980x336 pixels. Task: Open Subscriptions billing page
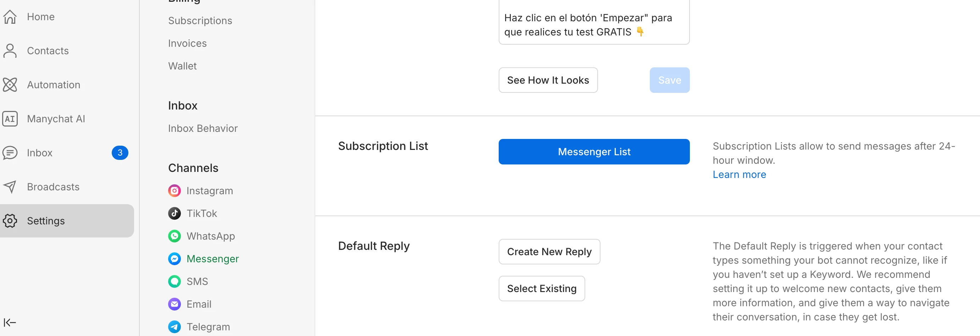pyautogui.click(x=200, y=21)
